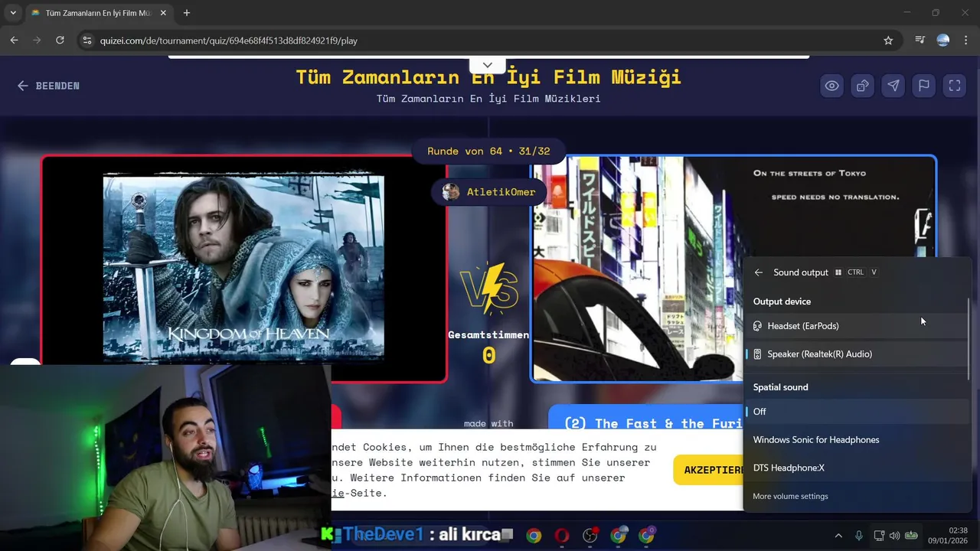Open first Chrome icon on the taskbar
The height and width of the screenshot is (551, 980).
coord(534,536)
